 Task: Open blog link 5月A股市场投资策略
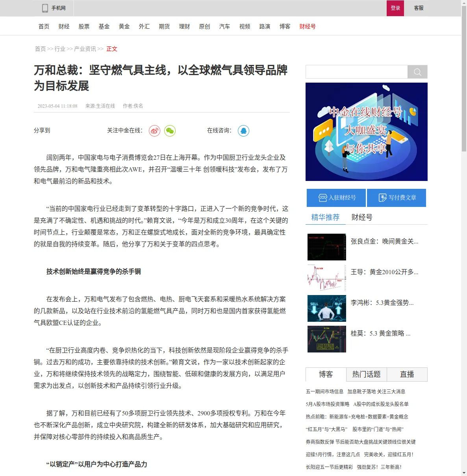(x=328, y=404)
